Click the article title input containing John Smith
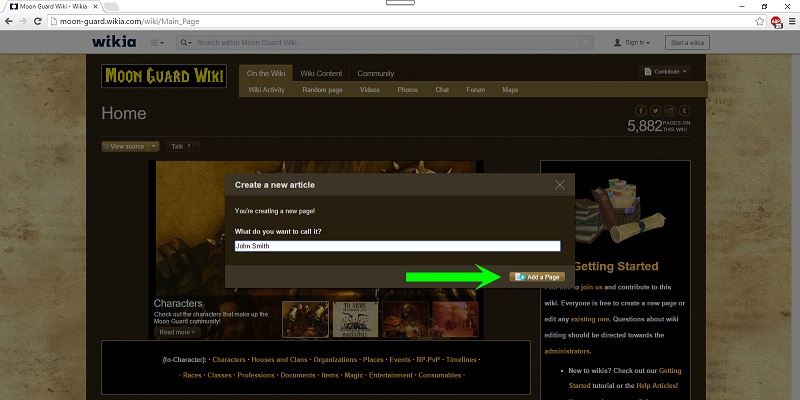 point(397,246)
